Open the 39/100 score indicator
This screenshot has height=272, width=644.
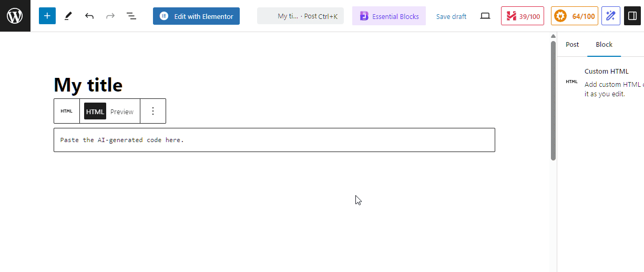[523, 16]
